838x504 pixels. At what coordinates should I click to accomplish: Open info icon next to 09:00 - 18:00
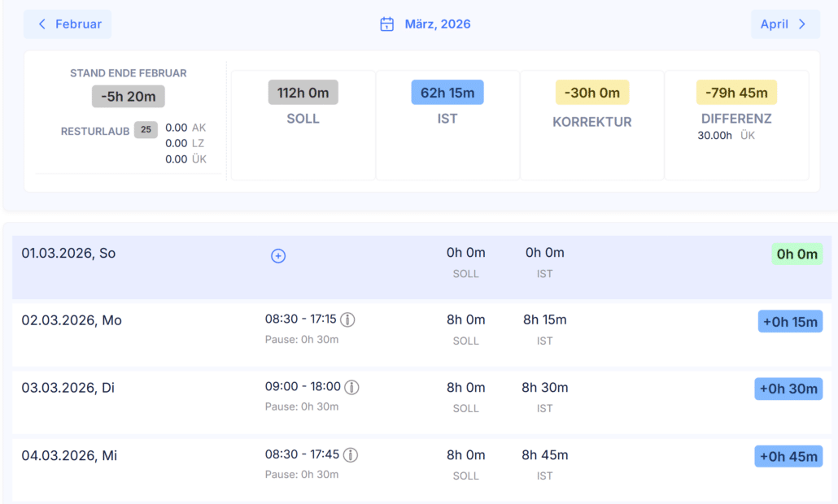click(x=351, y=387)
